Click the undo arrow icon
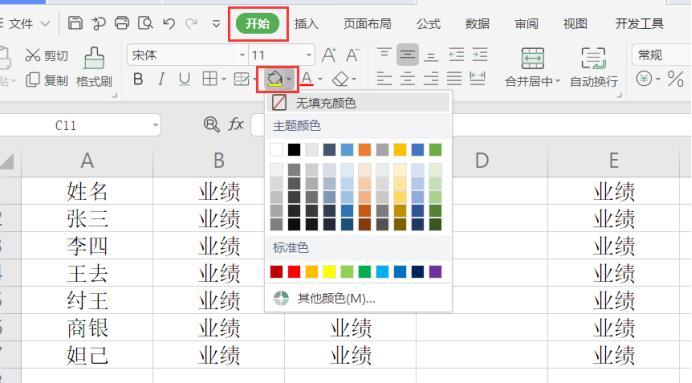692x383 pixels. (x=169, y=23)
